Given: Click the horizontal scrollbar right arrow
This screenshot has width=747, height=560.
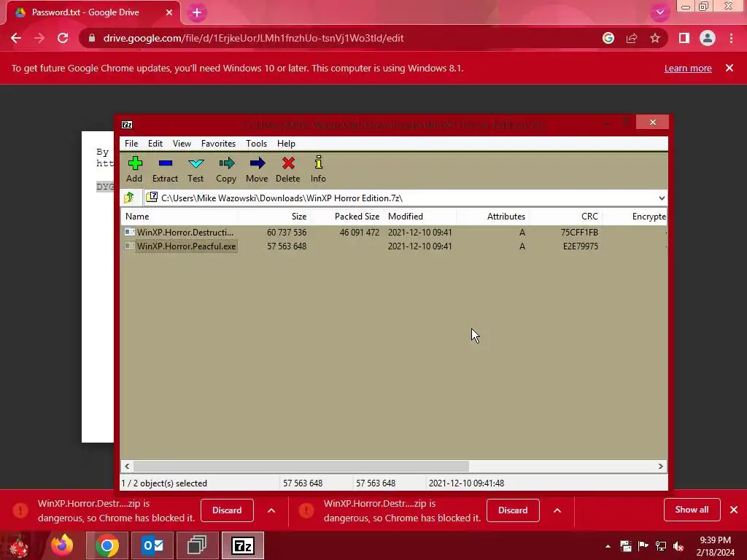Looking at the screenshot, I should (660, 466).
